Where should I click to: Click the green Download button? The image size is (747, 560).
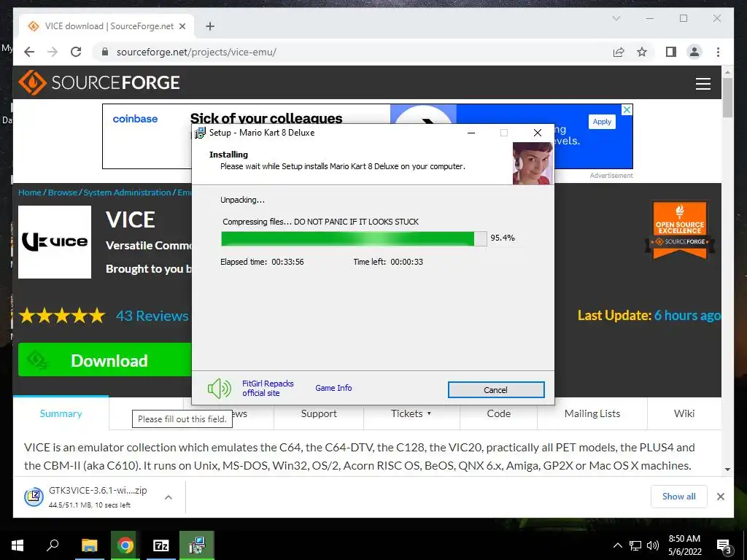[x=105, y=360]
